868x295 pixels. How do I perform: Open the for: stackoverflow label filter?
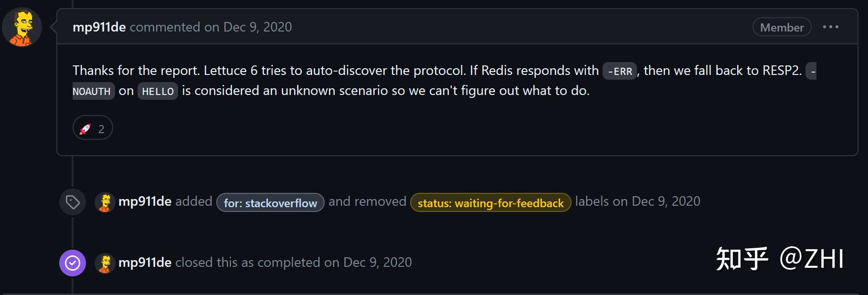click(x=270, y=202)
